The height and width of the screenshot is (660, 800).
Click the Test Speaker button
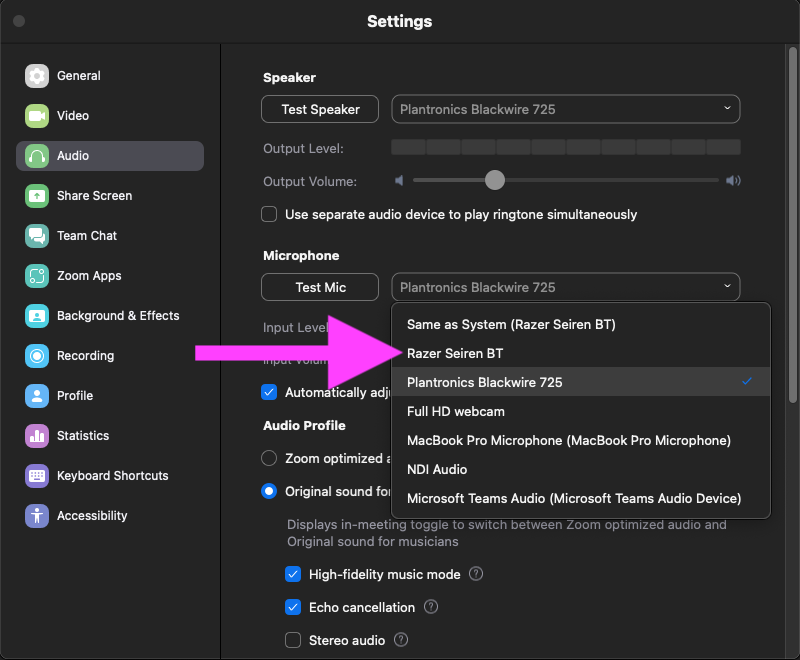(320, 109)
